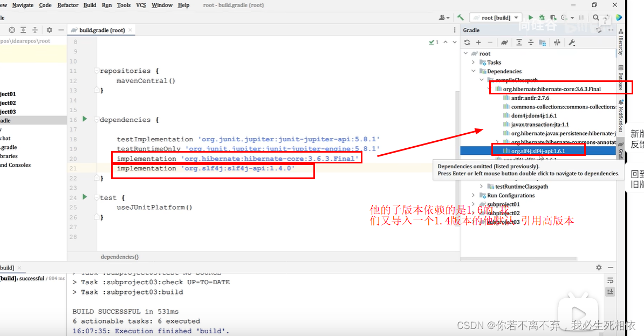The width and height of the screenshot is (644, 336).
Task: Open editor tabs three-dot menu
Action: 454,30
